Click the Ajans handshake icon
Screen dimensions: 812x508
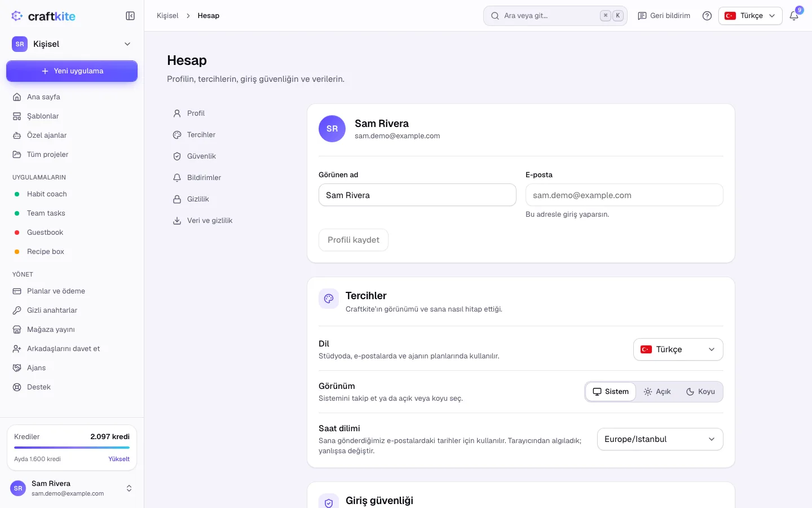point(17,368)
